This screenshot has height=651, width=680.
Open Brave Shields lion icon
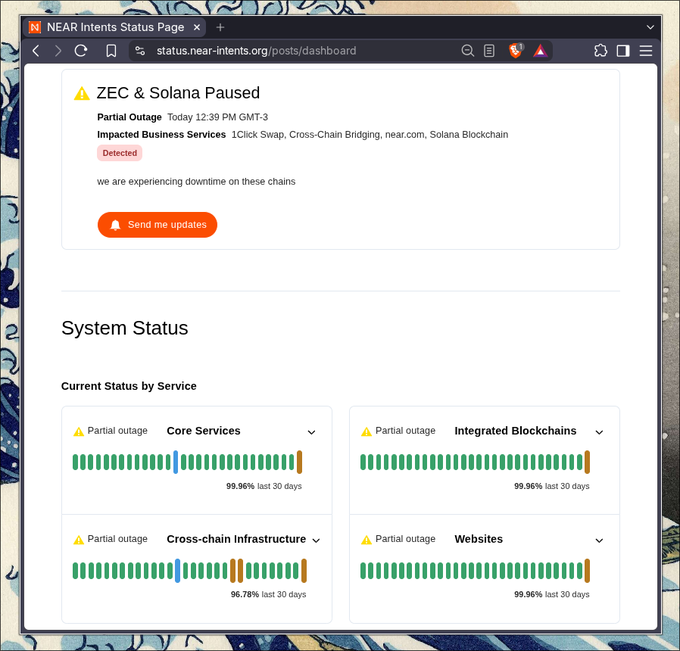click(x=516, y=51)
